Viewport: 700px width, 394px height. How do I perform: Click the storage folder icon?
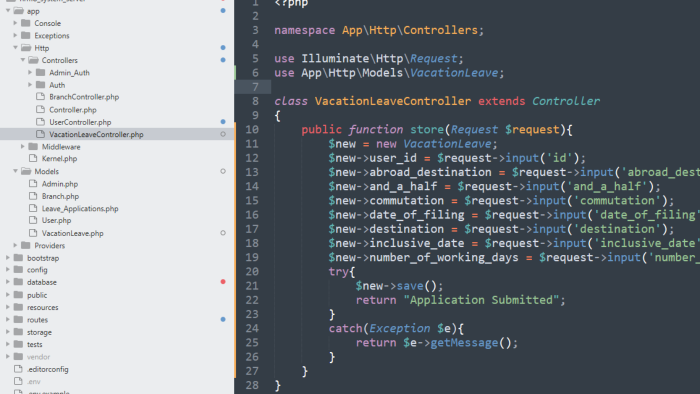19,332
